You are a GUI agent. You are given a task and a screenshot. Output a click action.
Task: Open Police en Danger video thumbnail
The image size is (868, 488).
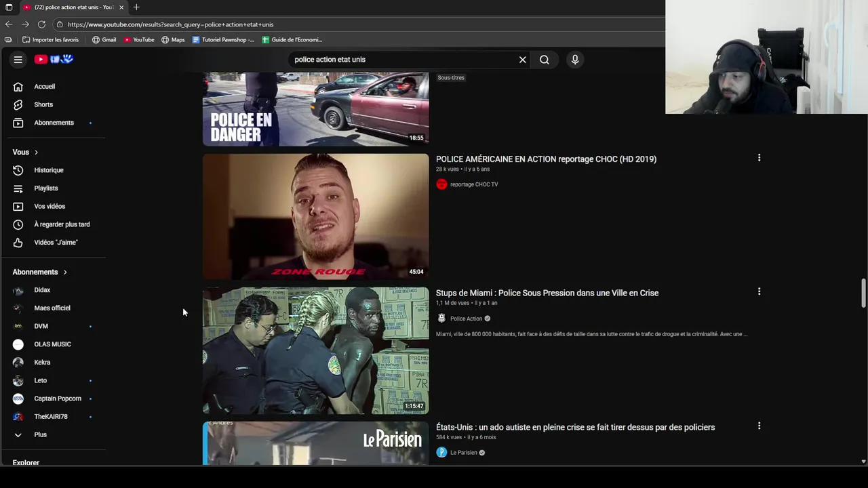pos(315,109)
